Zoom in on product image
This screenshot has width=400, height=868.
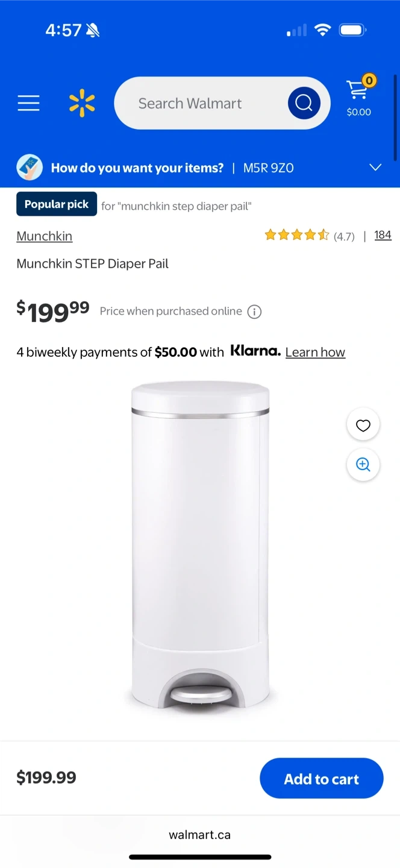[x=363, y=464]
